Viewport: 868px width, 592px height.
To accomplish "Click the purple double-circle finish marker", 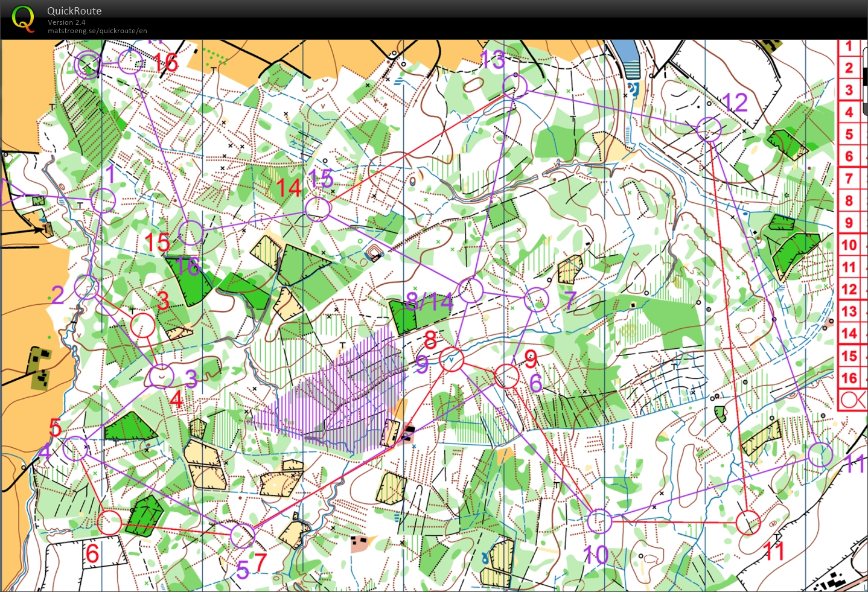I will (89, 66).
